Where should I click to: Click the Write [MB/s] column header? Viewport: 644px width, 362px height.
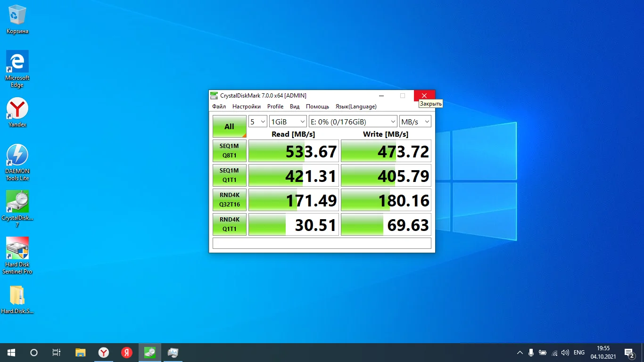386,134
